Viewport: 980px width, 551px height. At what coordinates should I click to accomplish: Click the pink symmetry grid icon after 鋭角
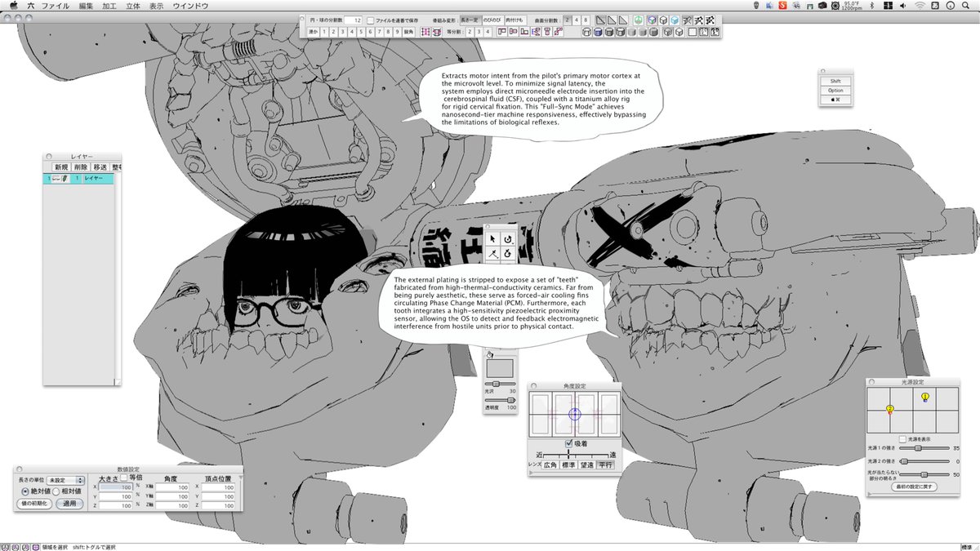coord(425,33)
